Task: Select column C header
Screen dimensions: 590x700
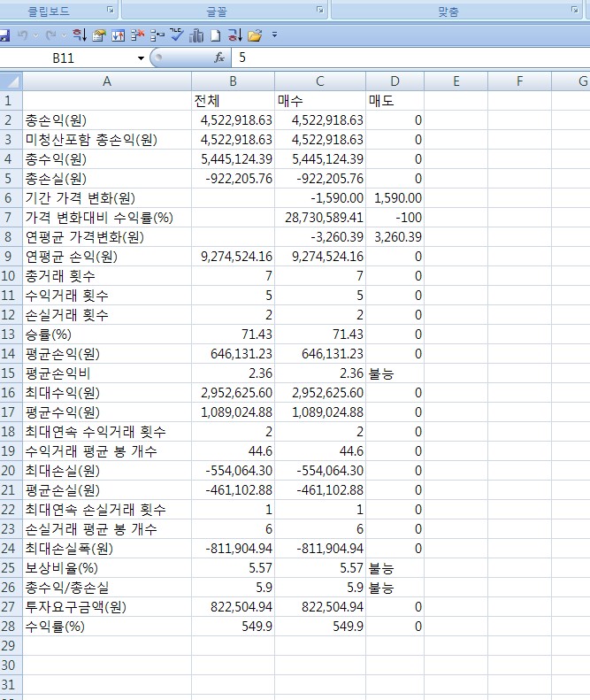Action: pos(319,81)
